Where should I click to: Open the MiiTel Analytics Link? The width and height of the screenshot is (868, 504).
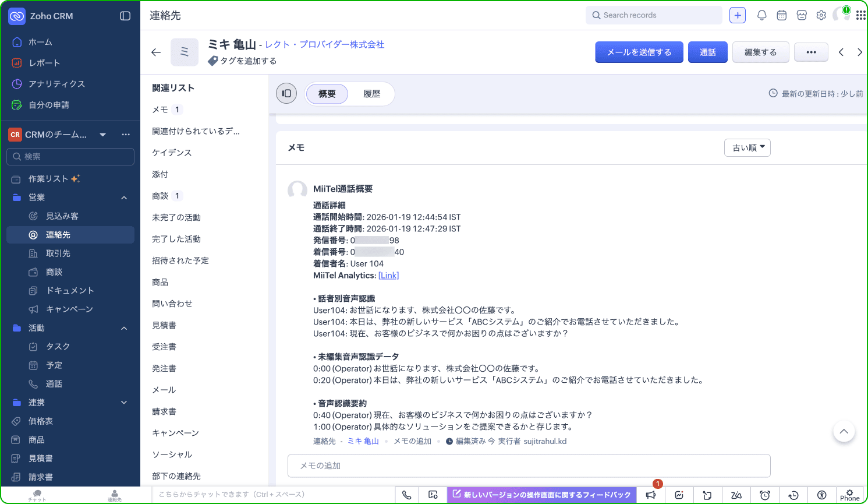(388, 276)
